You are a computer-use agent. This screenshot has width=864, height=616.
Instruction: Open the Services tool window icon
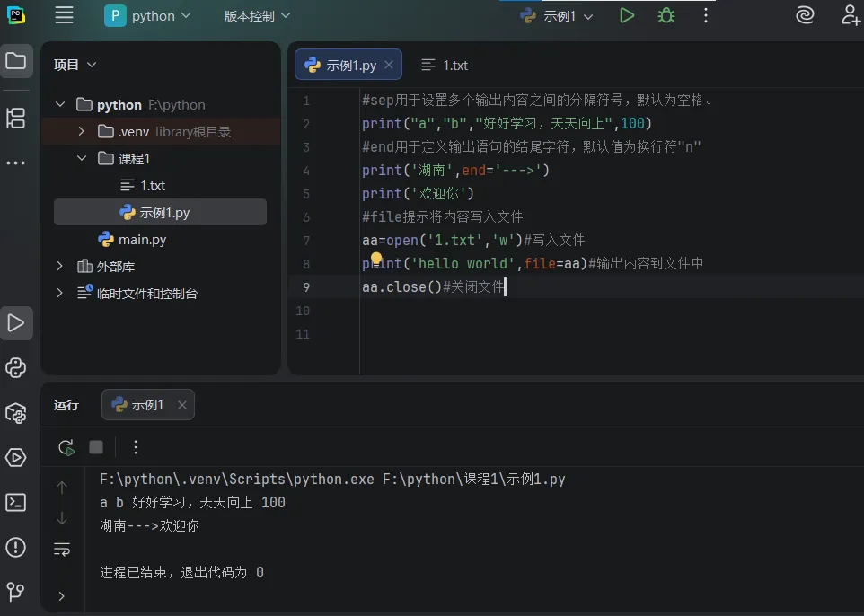pos(16,458)
